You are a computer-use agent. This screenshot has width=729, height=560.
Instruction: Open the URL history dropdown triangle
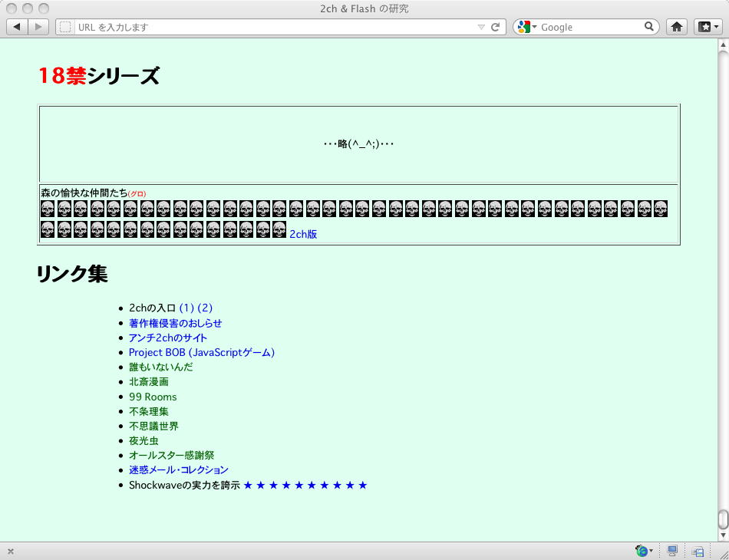point(481,27)
